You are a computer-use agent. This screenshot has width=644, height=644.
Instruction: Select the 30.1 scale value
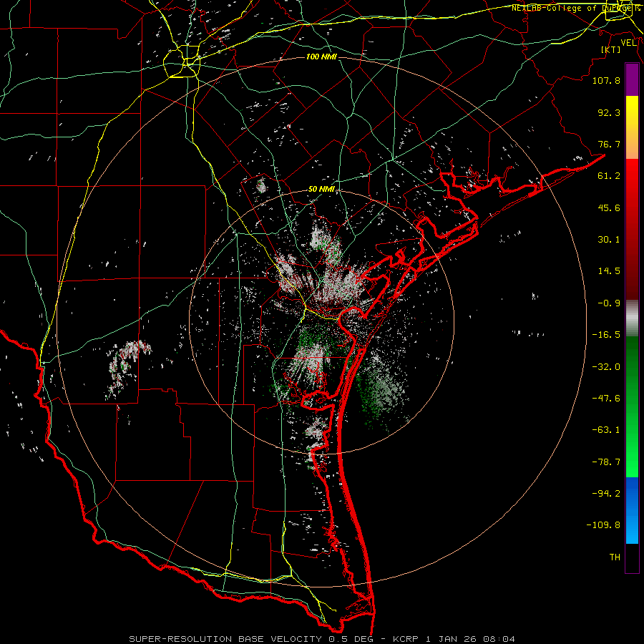pyautogui.click(x=609, y=240)
